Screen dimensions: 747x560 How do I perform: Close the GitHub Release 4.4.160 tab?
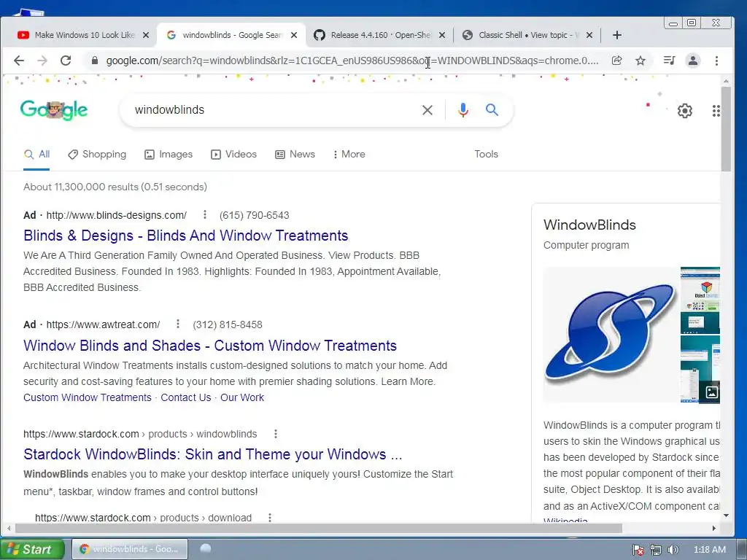tap(442, 35)
